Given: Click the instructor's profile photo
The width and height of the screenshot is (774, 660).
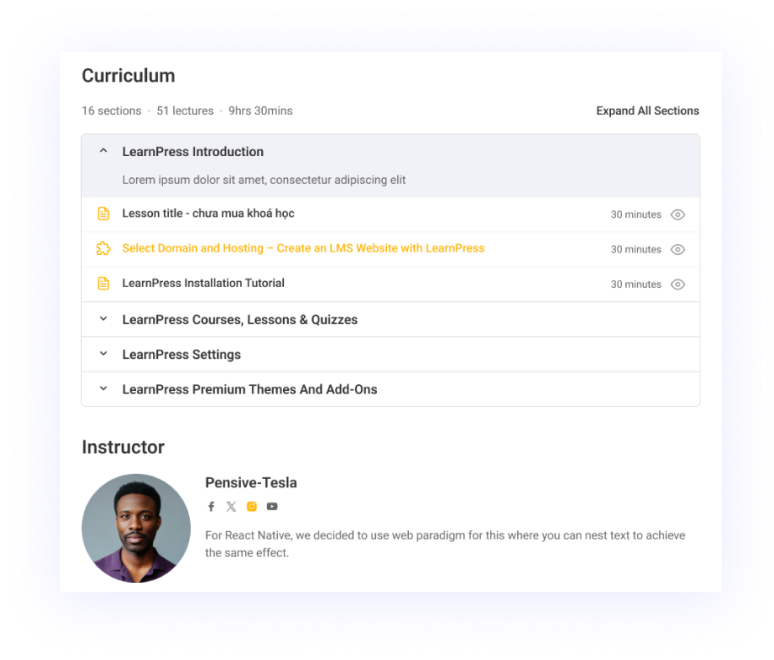Looking at the screenshot, I should click(x=136, y=528).
